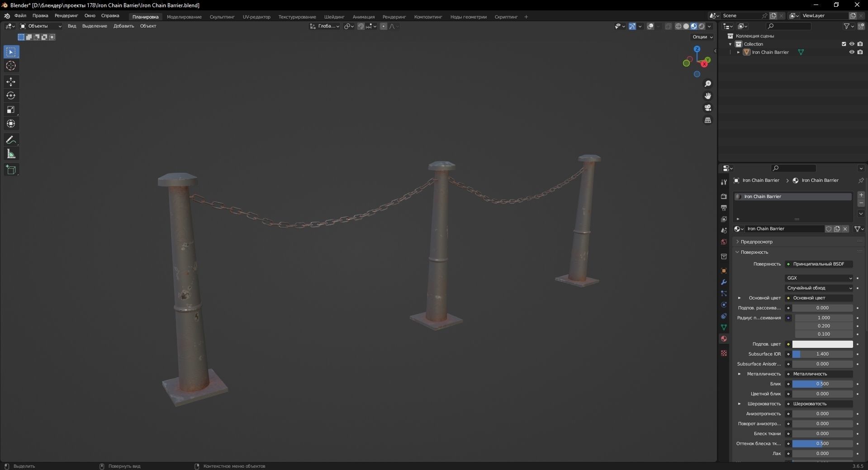868x470 pixels.
Task: Switch to the Моделирование workspace tab
Action: tap(184, 17)
